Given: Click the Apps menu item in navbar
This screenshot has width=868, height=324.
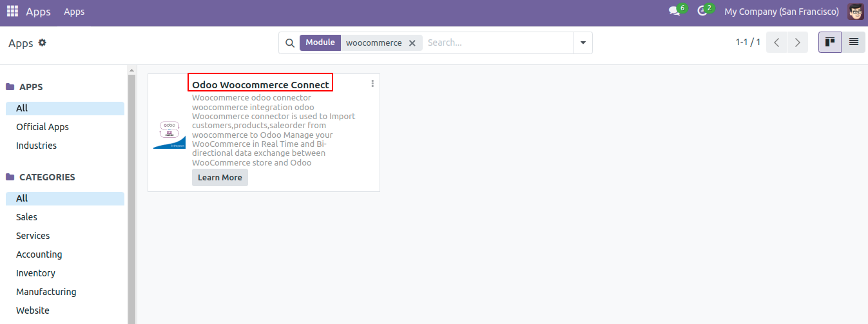Looking at the screenshot, I should 74,12.
